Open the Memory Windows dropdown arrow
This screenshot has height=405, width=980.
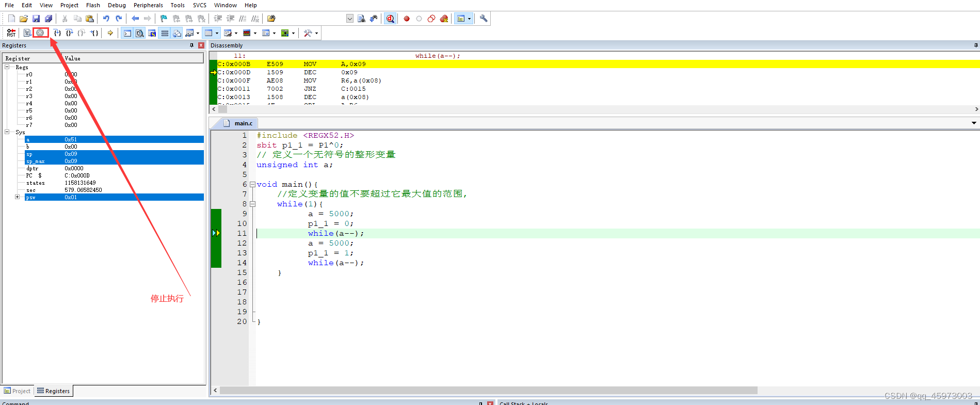point(217,33)
